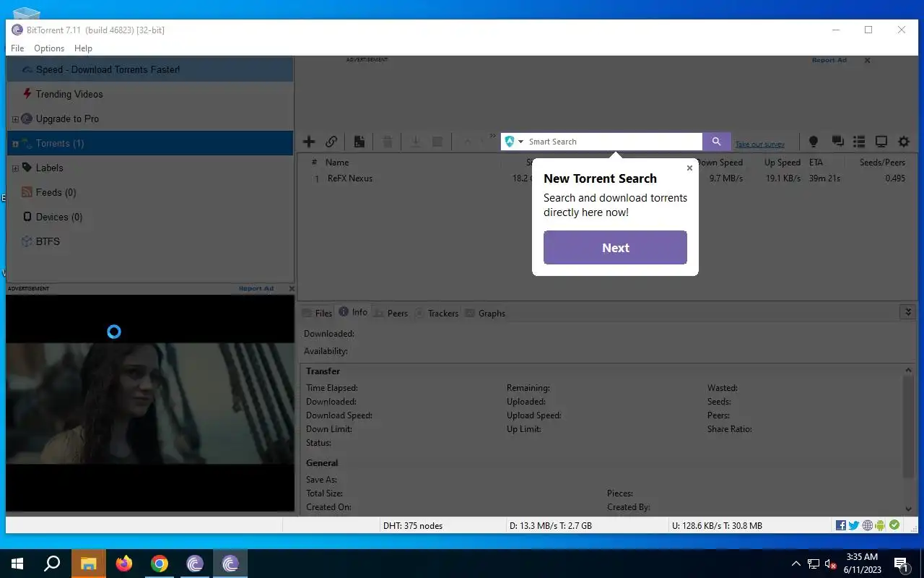This screenshot has width=924, height=578.
Task: Click the list view icon in the toolbar
Action: 859,142
